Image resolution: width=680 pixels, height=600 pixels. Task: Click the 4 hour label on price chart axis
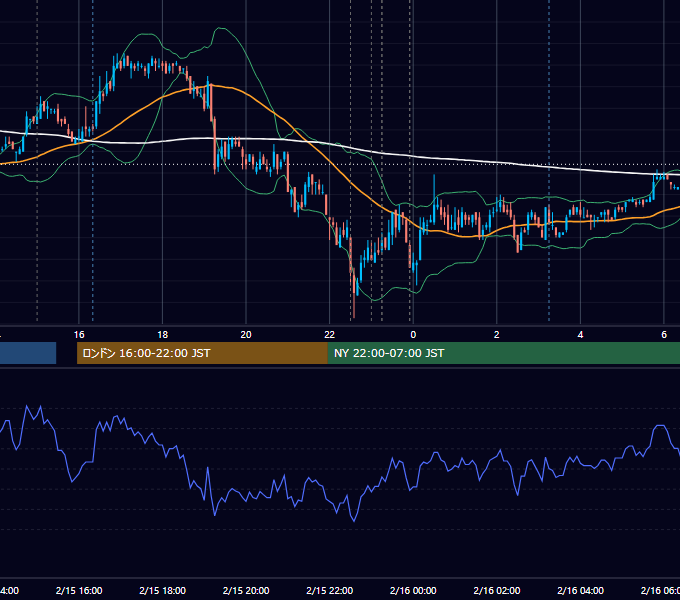pyautogui.click(x=580, y=335)
